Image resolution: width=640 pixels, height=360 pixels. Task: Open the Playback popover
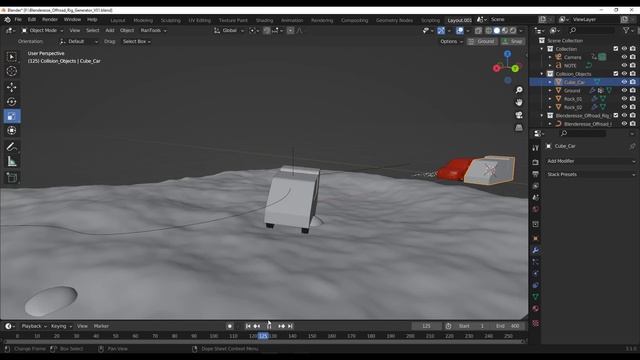(x=34, y=326)
